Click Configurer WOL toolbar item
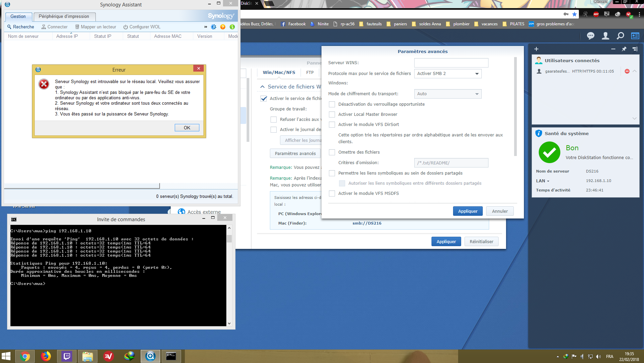Image resolution: width=644 pixels, height=363 pixels. [x=142, y=27]
